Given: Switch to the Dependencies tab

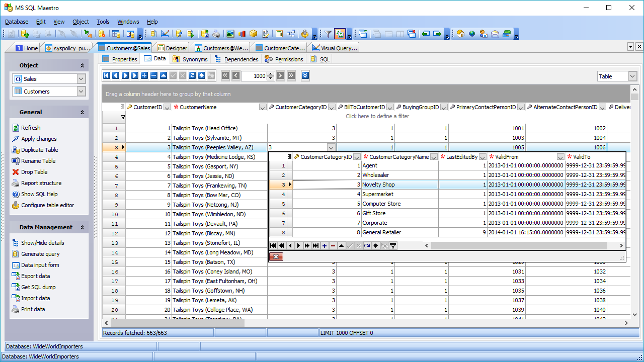Looking at the screenshot, I should click(236, 59).
